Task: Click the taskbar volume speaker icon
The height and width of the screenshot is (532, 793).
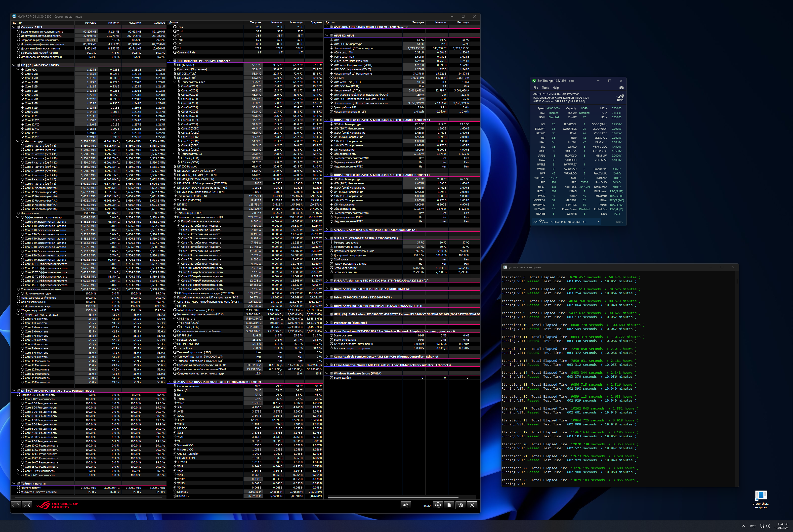Action: 768,526
